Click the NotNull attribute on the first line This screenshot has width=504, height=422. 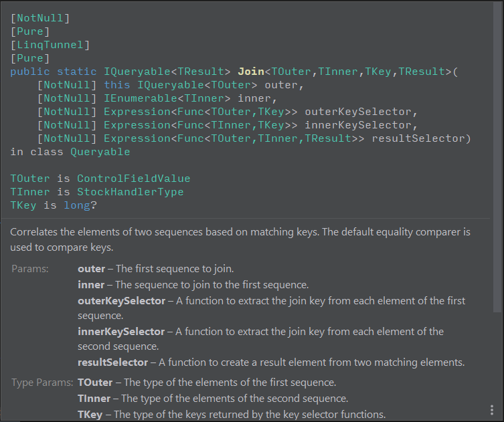pyautogui.click(x=40, y=18)
